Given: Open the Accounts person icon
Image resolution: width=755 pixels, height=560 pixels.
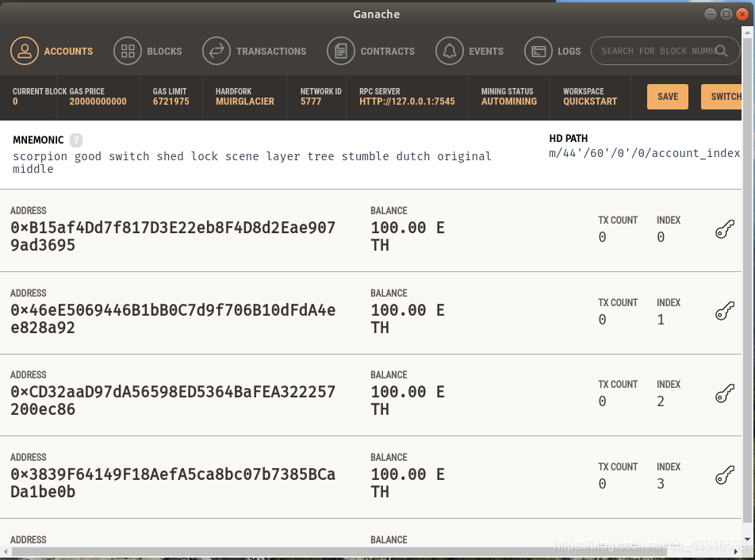Looking at the screenshot, I should (25, 51).
